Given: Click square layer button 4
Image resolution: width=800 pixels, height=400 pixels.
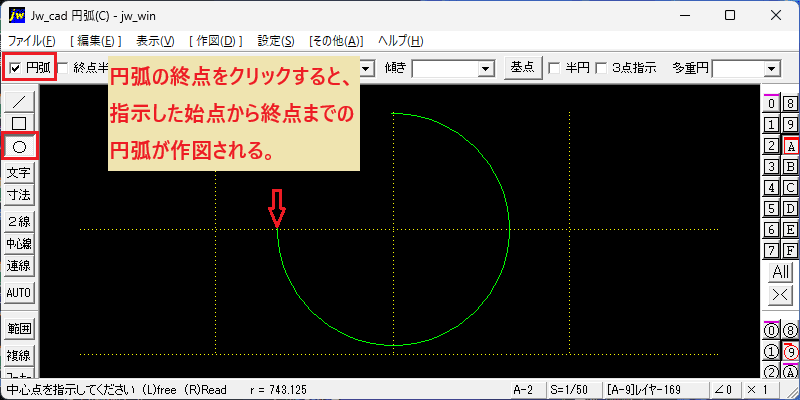Looking at the screenshot, I should tap(771, 188).
